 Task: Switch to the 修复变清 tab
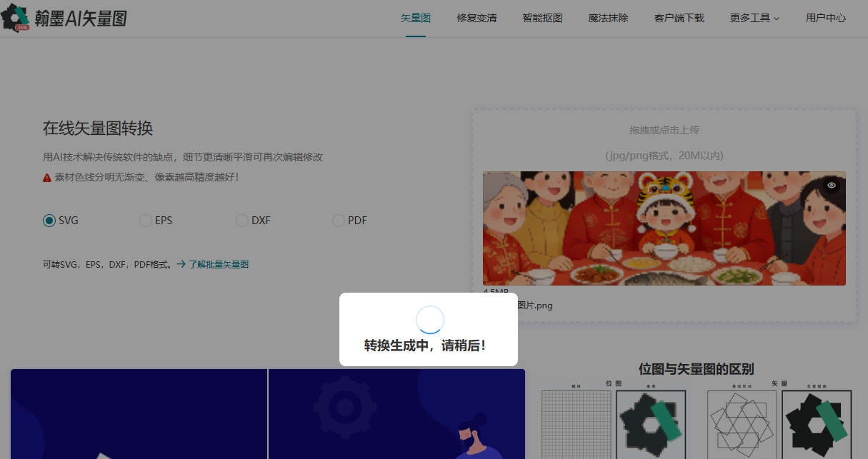[x=477, y=18]
